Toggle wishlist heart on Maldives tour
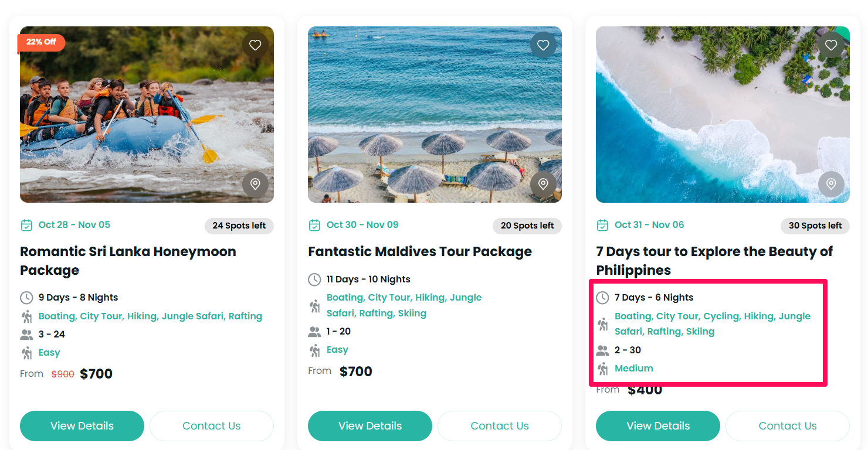 (543, 45)
